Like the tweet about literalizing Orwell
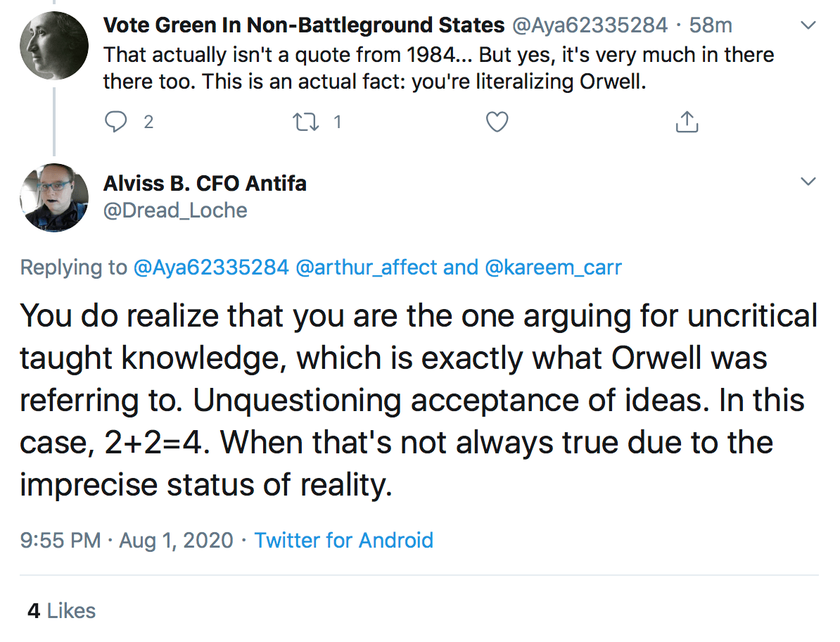The image size is (840, 642). [497, 122]
